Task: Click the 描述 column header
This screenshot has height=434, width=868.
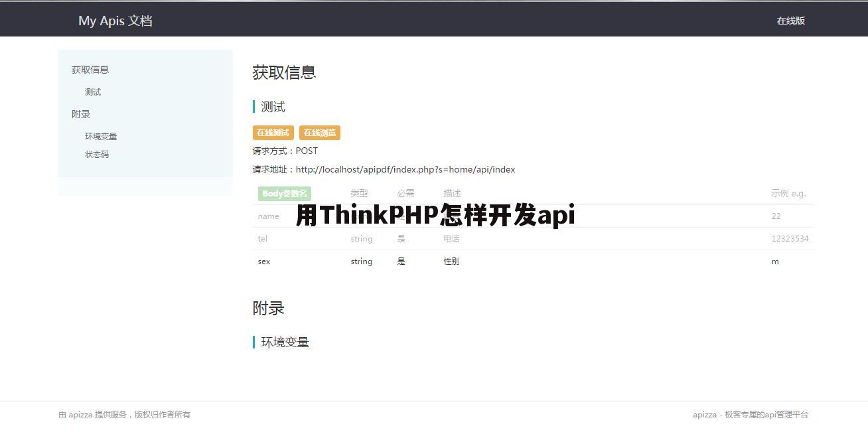Action: [x=452, y=193]
